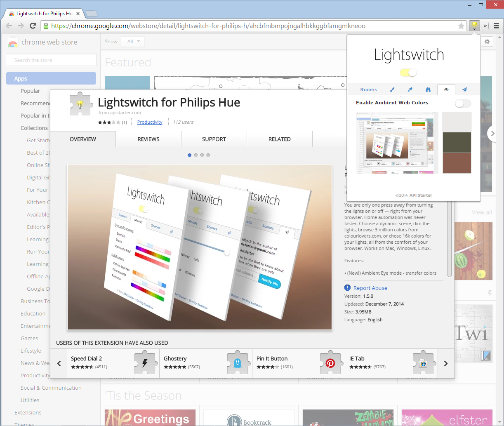
Task: Select second screenshot carousel dot
Action: pos(196,155)
